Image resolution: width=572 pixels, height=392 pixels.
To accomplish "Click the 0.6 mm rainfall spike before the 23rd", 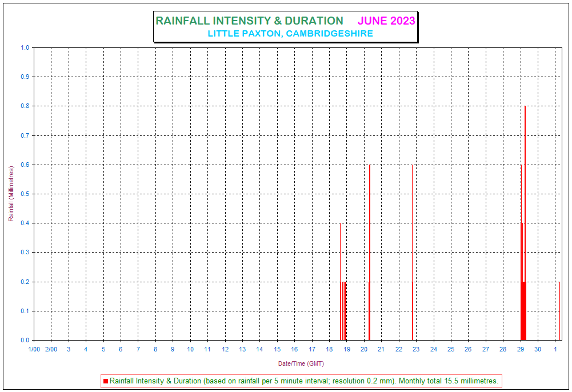I will pos(412,253).
